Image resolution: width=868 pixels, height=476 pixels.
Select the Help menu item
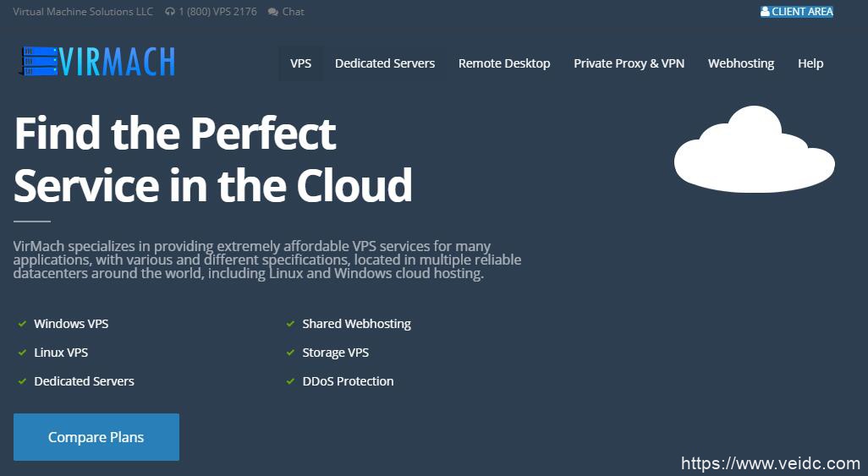click(x=810, y=63)
